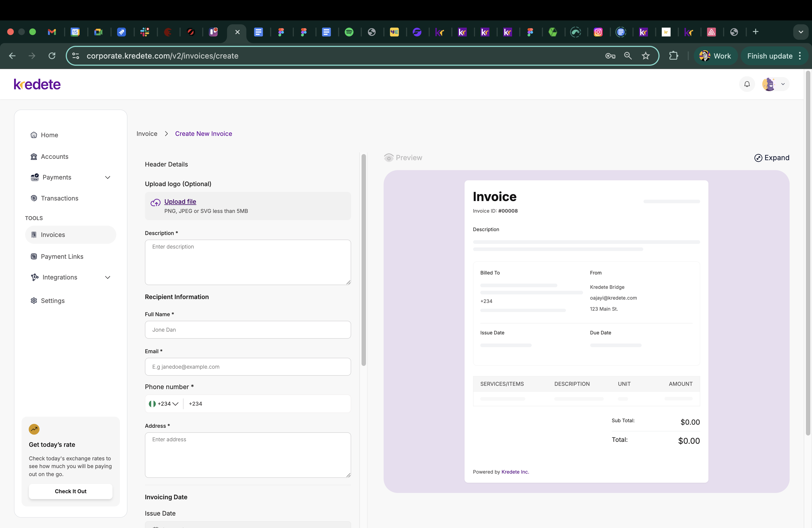812x528 pixels.
Task: Open Payment Links tool
Action: pyautogui.click(x=62, y=256)
